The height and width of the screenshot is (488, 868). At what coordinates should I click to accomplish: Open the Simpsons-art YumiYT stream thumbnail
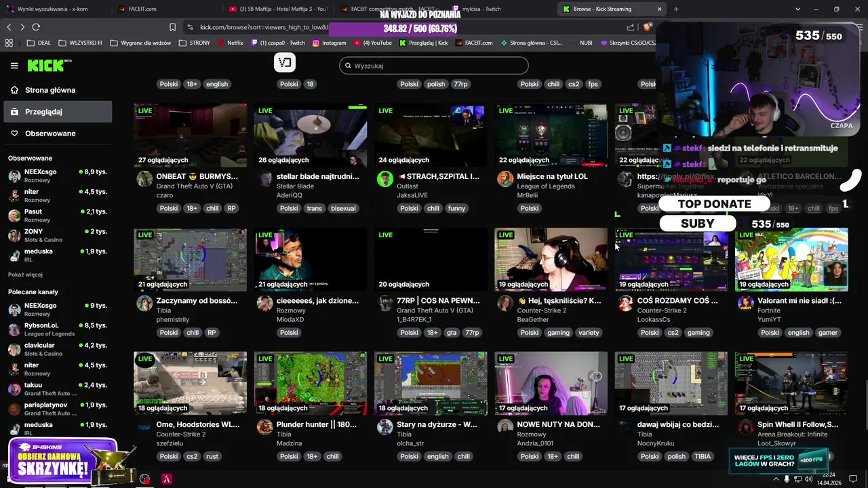coord(791,260)
